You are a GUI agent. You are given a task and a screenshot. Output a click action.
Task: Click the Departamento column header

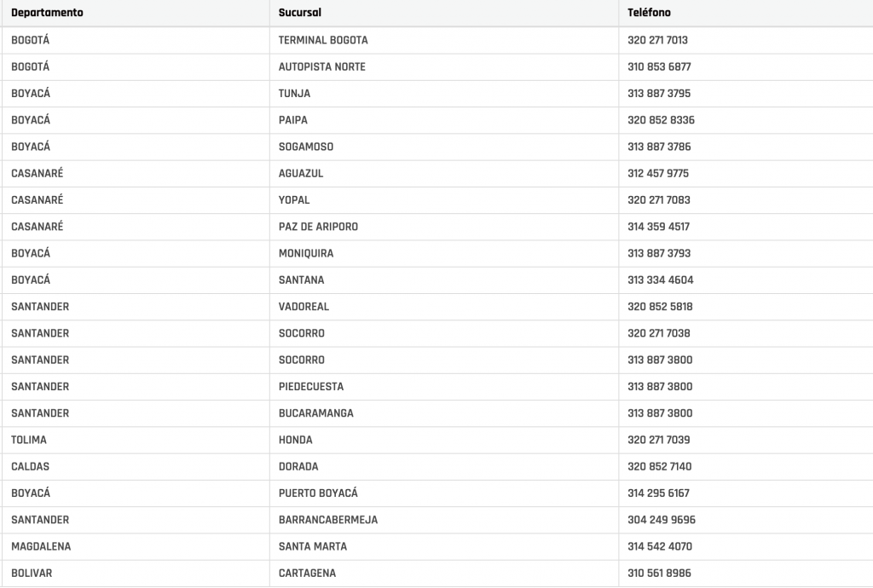(x=47, y=13)
